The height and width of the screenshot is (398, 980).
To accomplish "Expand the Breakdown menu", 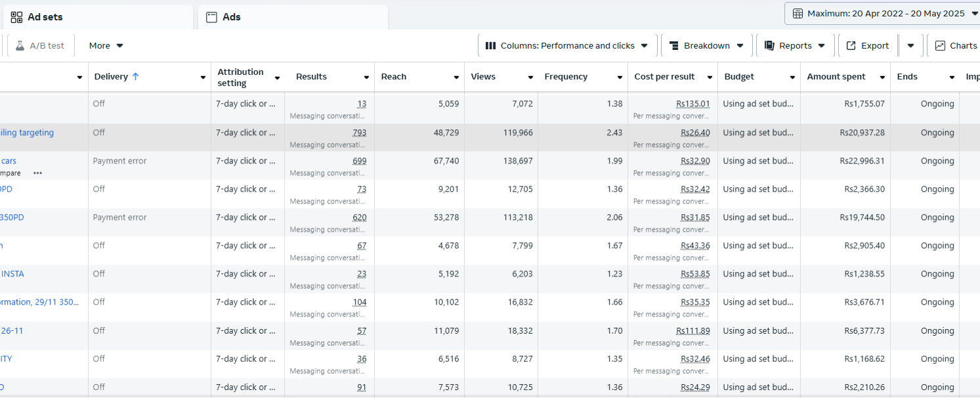I will [706, 46].
